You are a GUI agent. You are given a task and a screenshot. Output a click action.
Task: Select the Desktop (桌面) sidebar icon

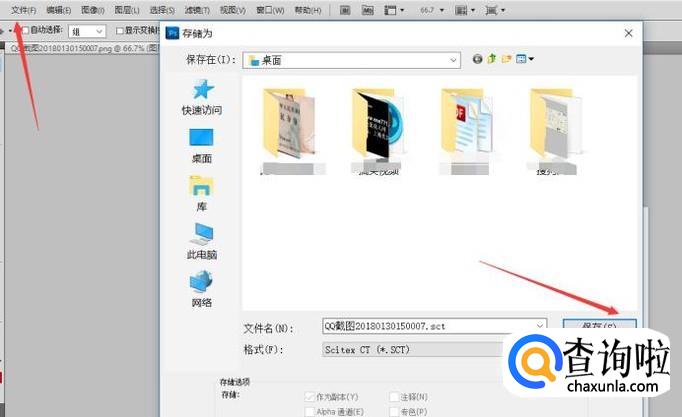click(x=202, y=138)
